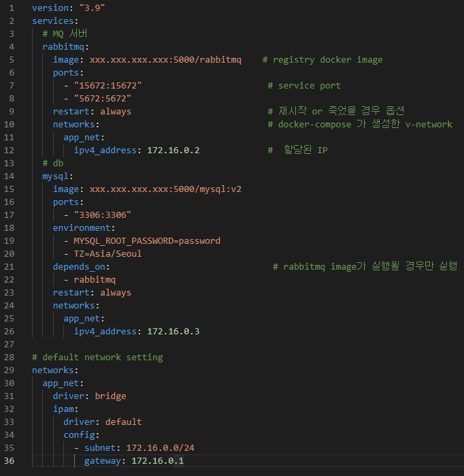Image resolution: width=464 pixels, height=476 pixels.
Task: Click the 'config:' key on line 34
Action: point(81,435)
